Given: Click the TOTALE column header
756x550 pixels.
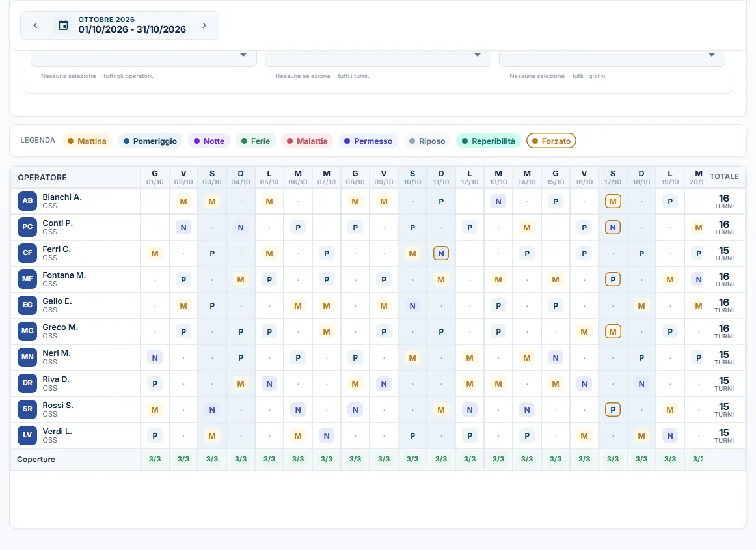Looking at the screenshot, I should [x=724, y=176].
